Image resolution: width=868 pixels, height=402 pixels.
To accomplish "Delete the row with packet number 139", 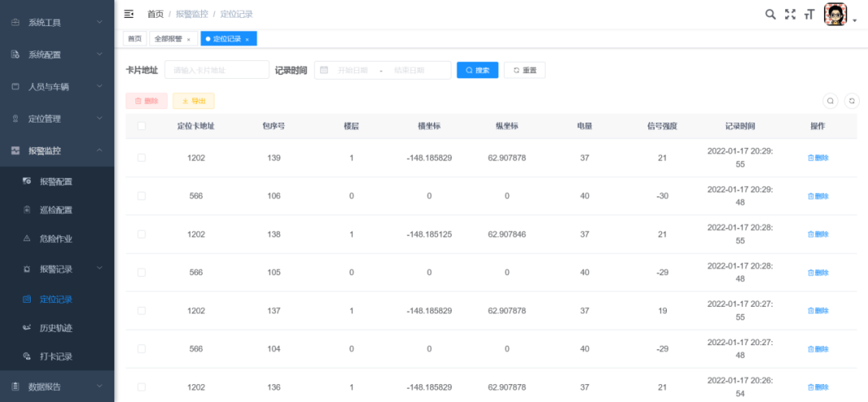I will [x=818, y=158].
